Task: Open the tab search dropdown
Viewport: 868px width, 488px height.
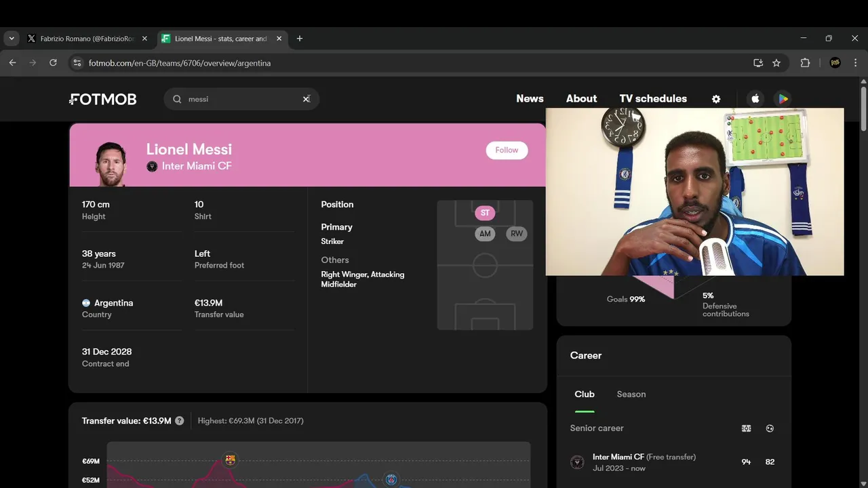Action: pos(12,39)
